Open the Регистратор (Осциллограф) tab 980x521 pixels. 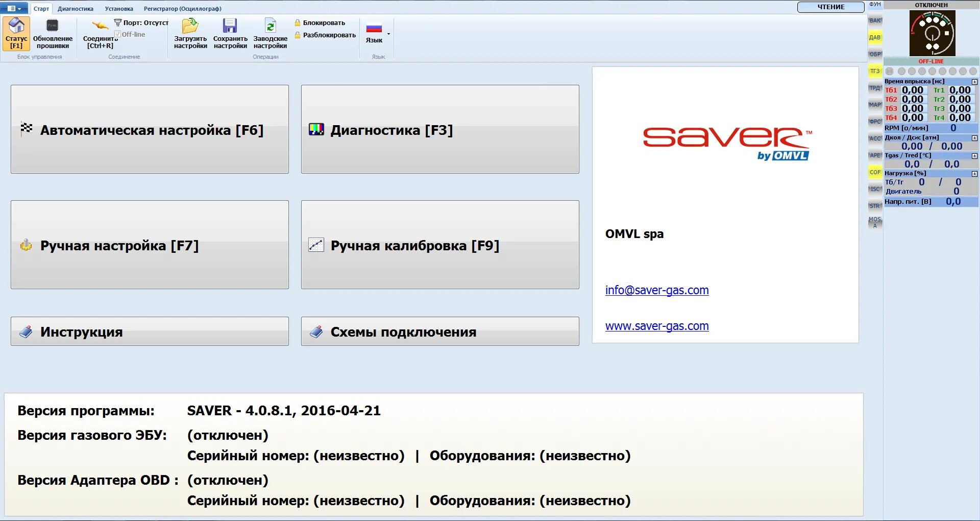pos(183,9)
